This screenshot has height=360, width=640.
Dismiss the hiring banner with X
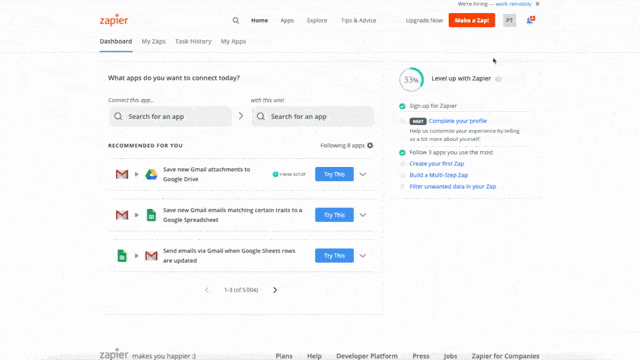(538, 4)
